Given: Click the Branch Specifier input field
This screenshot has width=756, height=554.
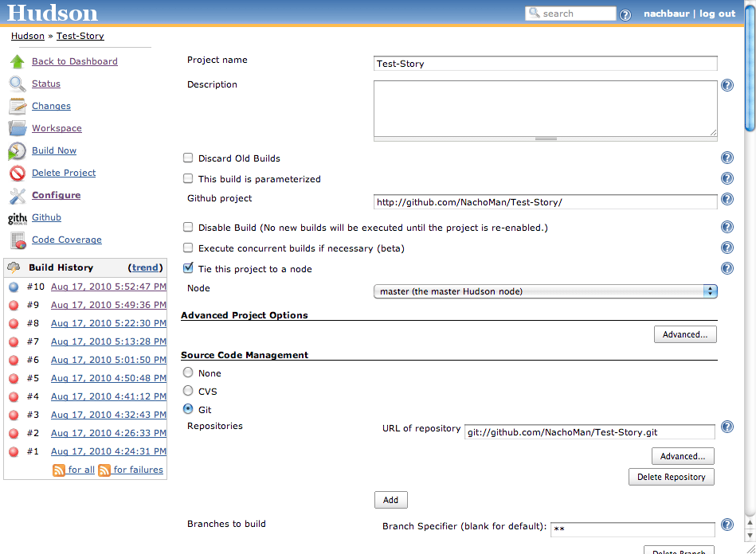Looking at the screenshot, I should [633, 529].
